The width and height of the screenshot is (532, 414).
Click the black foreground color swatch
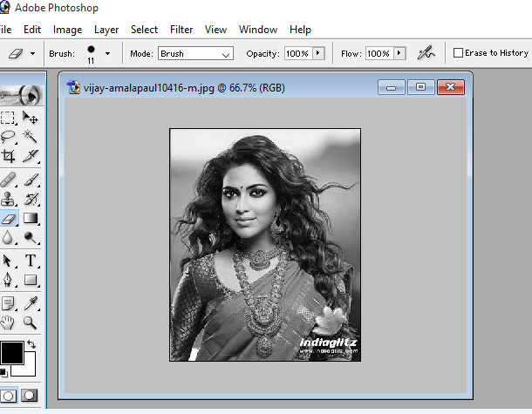tap(12, 353)
